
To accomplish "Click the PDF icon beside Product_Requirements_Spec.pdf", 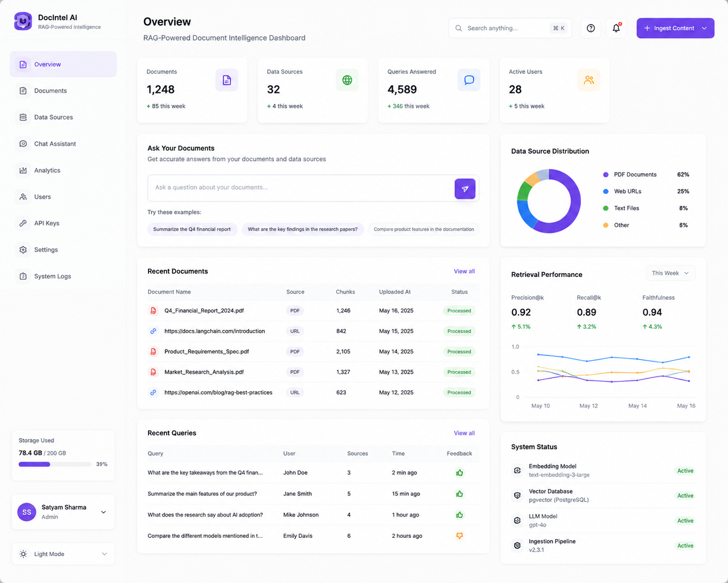I will point(153,352).
